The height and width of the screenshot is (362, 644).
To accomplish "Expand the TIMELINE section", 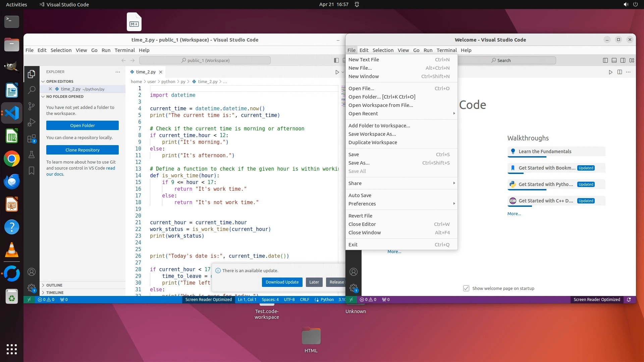I will point(55,293).
